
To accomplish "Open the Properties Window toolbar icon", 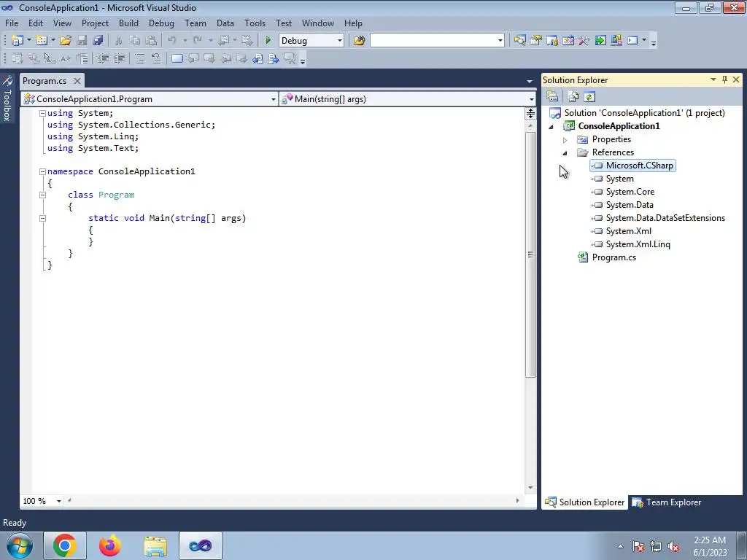I will coord(536,41).
